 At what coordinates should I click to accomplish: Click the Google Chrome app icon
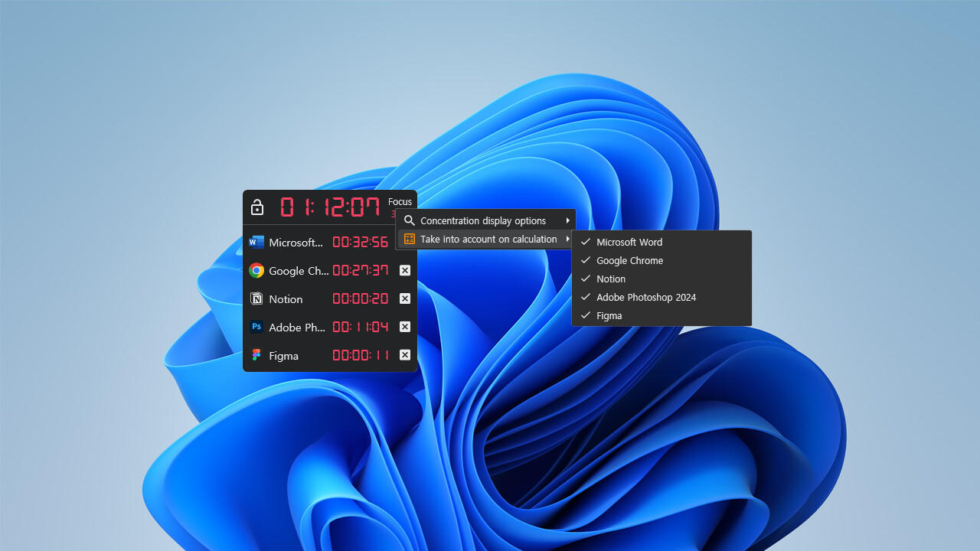(x=256, y=270)
